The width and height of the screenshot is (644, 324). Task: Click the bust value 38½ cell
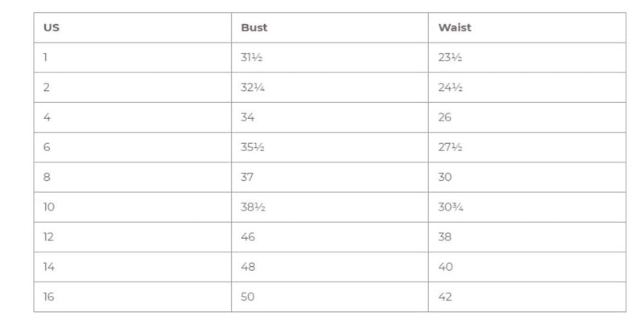tap(330, 207)
